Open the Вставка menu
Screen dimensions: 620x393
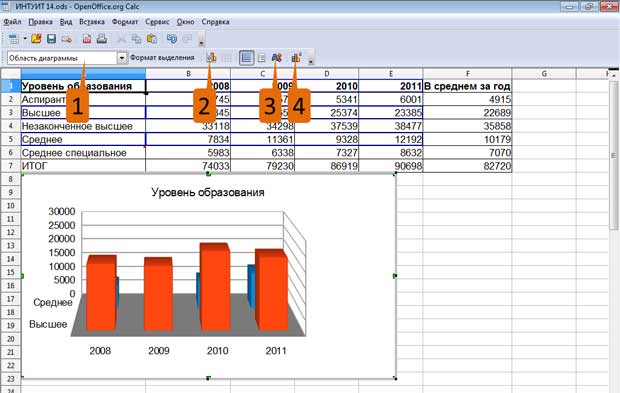click(92, 22)
